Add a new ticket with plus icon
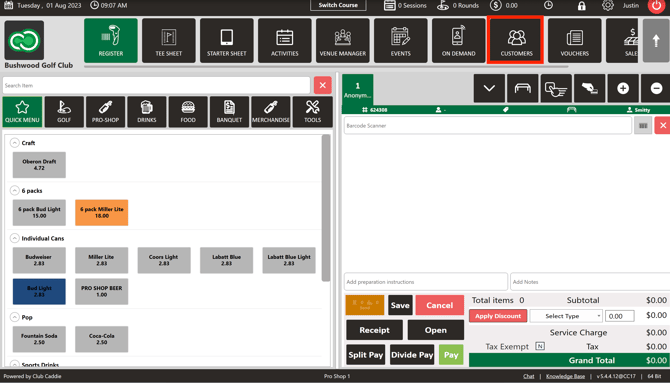670x383 pixels. click(x=623, y=88)
